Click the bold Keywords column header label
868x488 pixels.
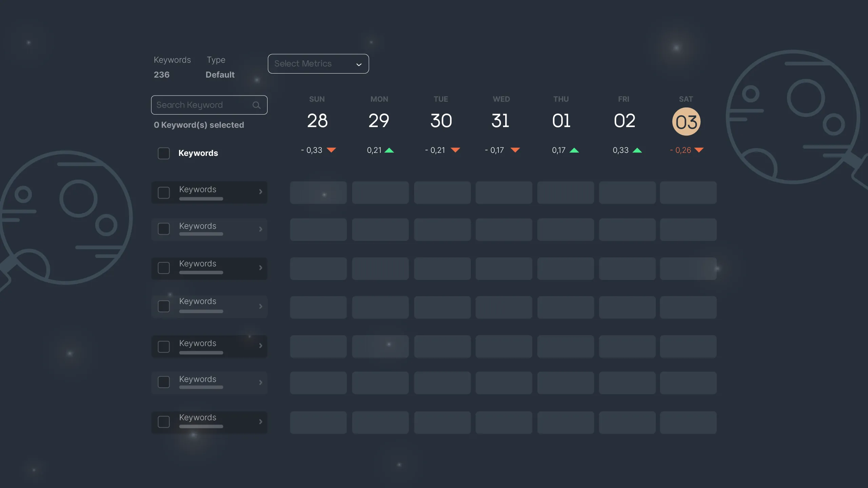(198, 153)
